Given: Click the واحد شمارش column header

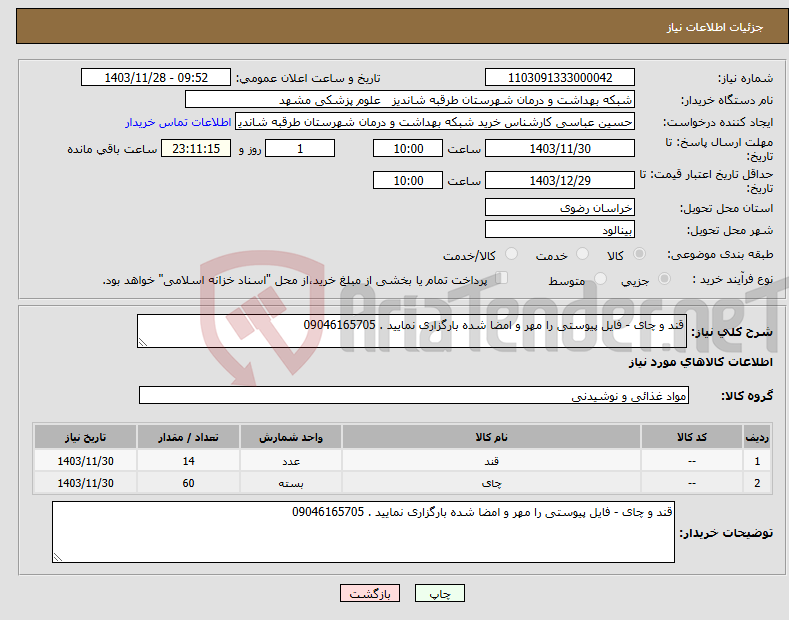Looking at the screenshot, I should coord(291,437).
